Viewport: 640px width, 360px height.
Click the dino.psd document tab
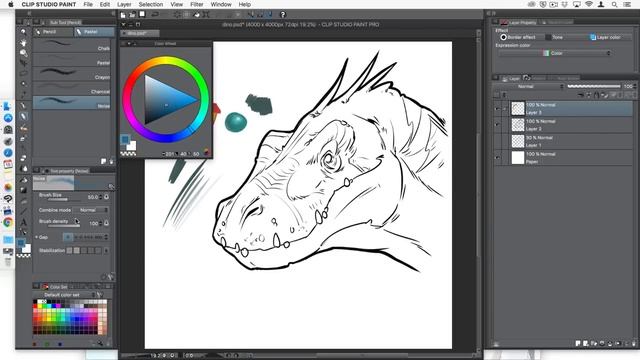pos(140,33)
